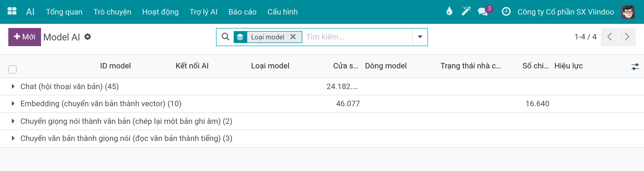
Task: Switch company via Công ty Cổ phần SX Viindoo
Action: (566, 12)
